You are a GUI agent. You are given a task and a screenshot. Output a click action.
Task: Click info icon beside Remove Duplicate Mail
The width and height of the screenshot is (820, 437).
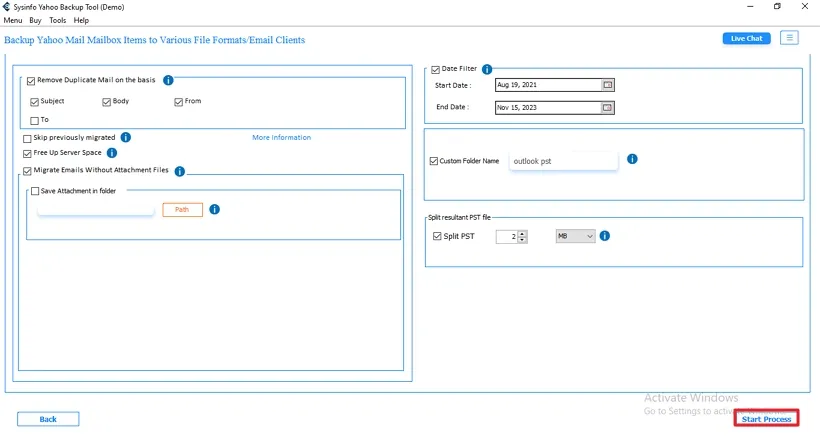(x=168, y=80)
